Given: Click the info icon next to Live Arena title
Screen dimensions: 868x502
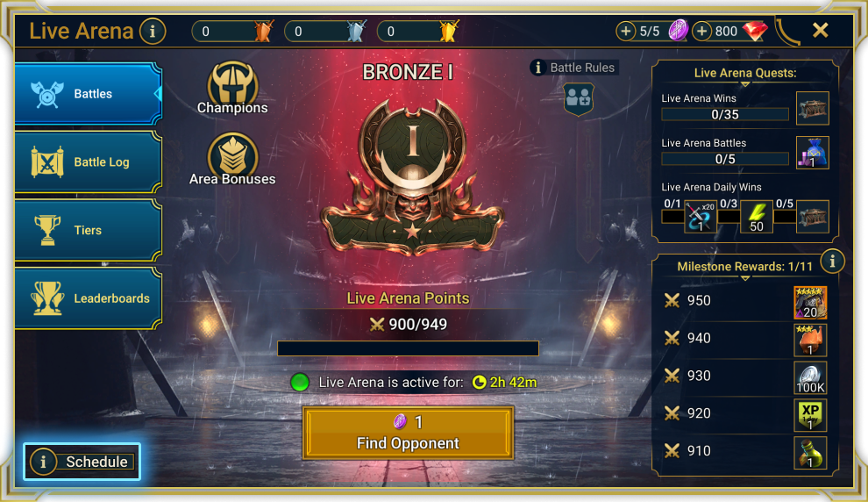Looking at the screenshot, I should (x=153, y=31).
